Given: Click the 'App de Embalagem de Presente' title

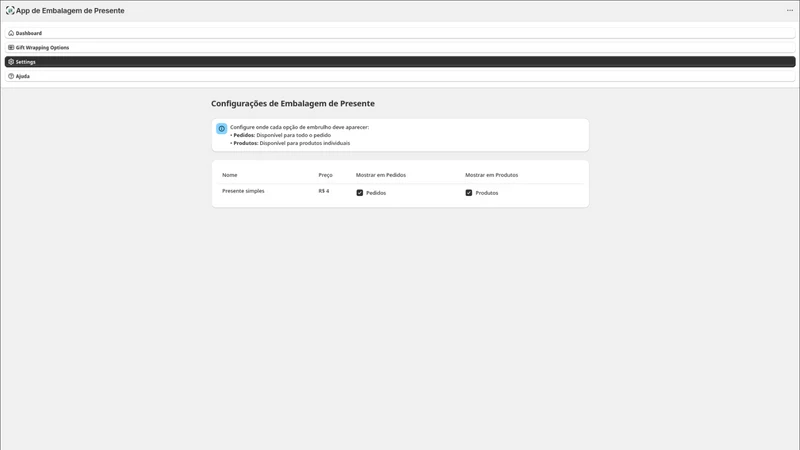Looking at the screenshot, I should point(70,11).
